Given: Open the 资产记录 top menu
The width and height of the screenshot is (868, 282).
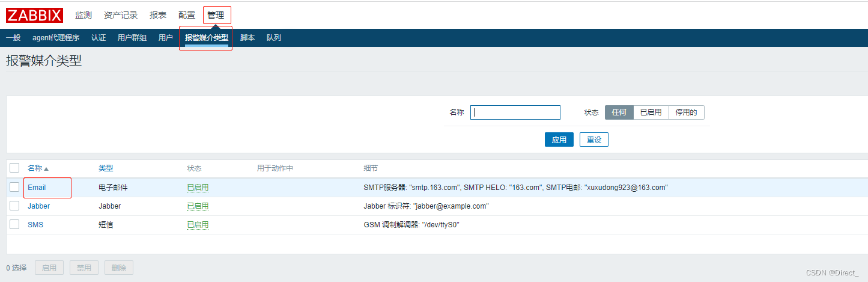Looking at the screenshot, I should pos(121,15).
